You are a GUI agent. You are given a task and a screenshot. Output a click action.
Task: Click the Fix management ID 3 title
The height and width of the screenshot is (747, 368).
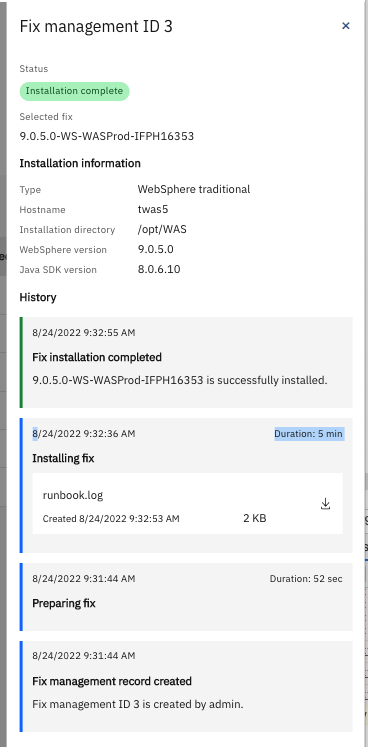(x=96, y=26)
